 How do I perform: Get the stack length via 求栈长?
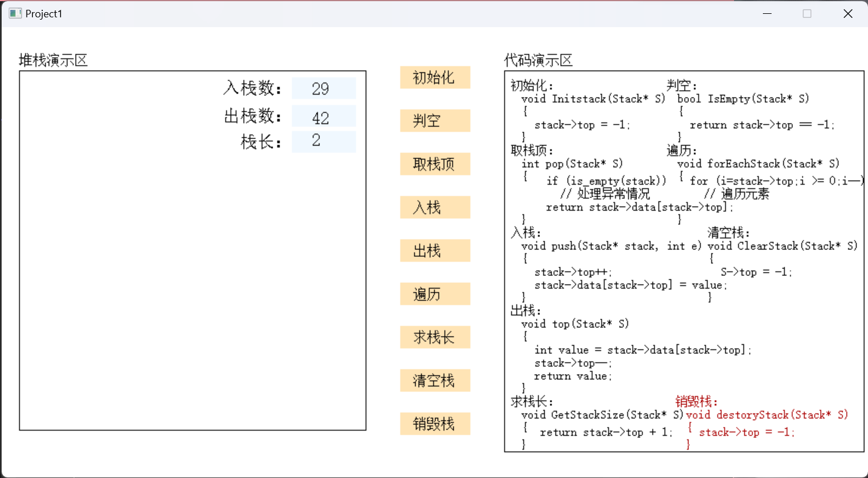435,337
